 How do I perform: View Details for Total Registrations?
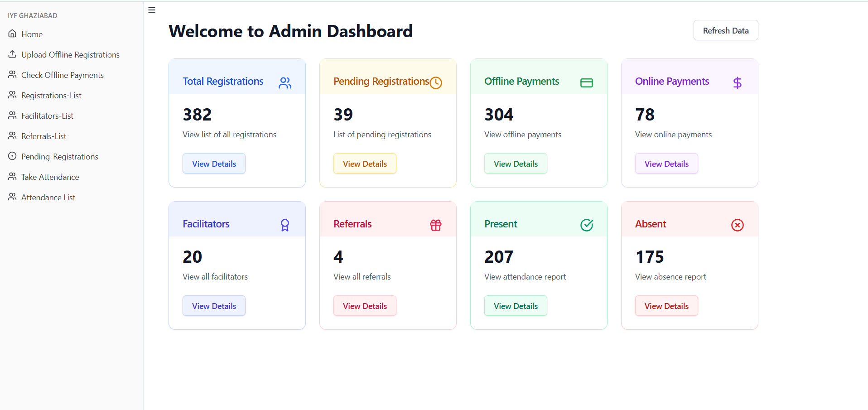tap(214, 164)
